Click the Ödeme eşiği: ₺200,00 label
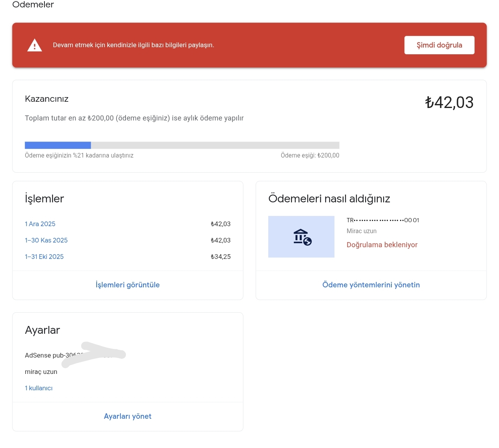Screen dimensions: 499x448 tap(310, 155)
